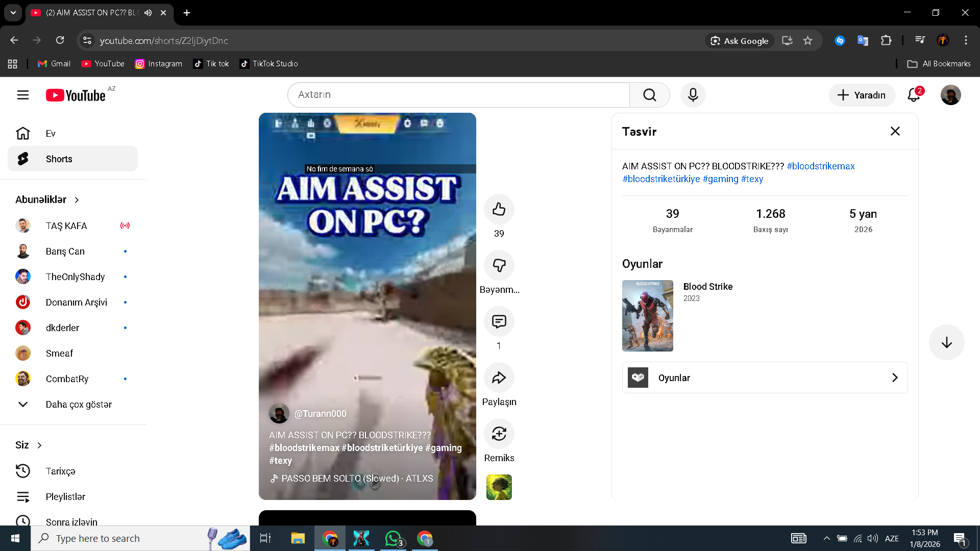
Task: Click the address bar URL
Action: click(x=164, y=41)
